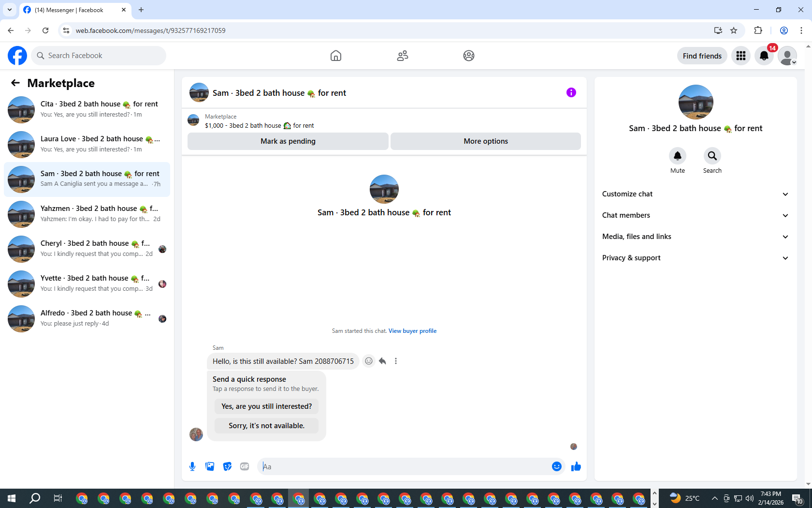Expand Chat members section
The image size is (812, 508).
click(696, 215)
